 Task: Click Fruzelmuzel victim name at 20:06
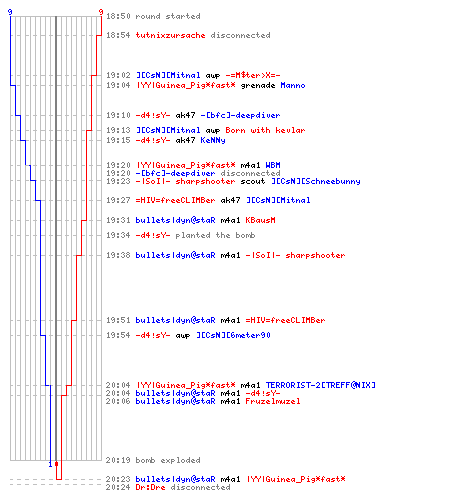(x=273, y=401)
